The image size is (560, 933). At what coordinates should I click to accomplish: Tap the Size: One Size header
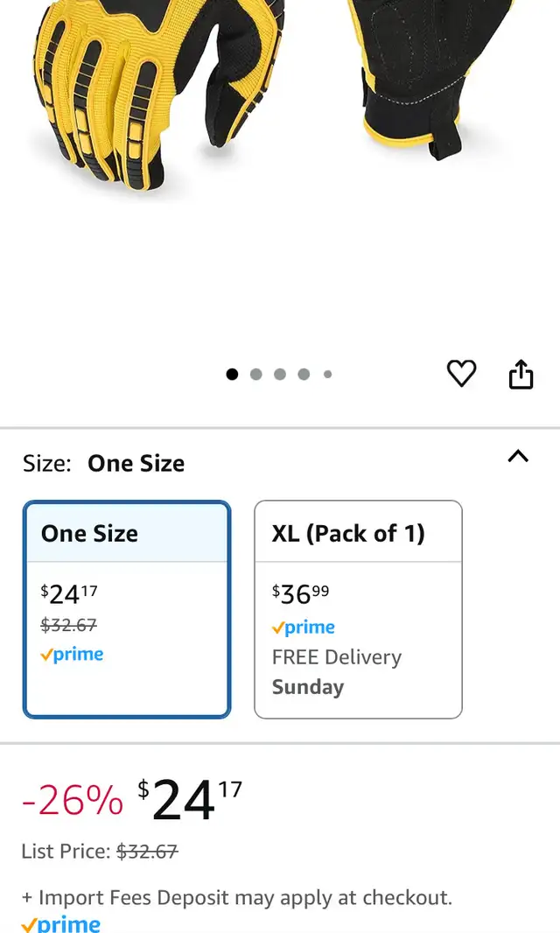tap(103, 464)
